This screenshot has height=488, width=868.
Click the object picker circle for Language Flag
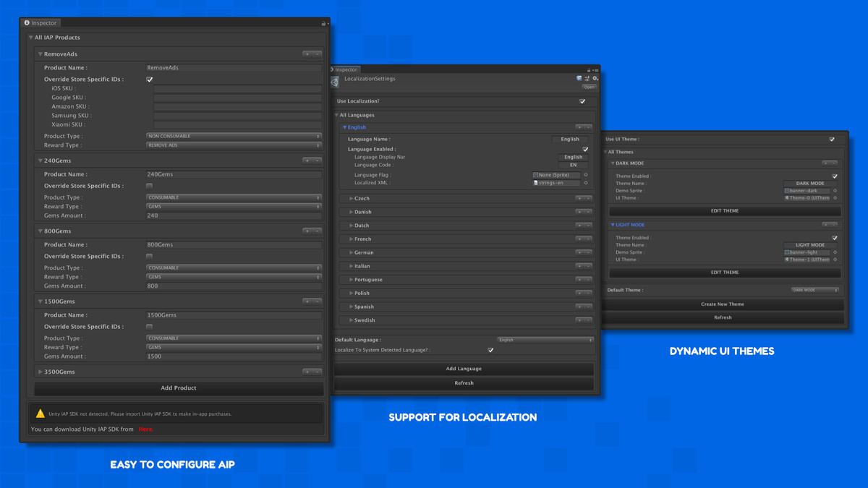coord(586,175)
